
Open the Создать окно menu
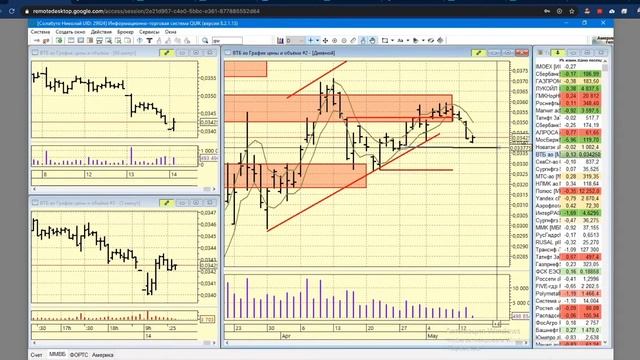click(70, 32)
